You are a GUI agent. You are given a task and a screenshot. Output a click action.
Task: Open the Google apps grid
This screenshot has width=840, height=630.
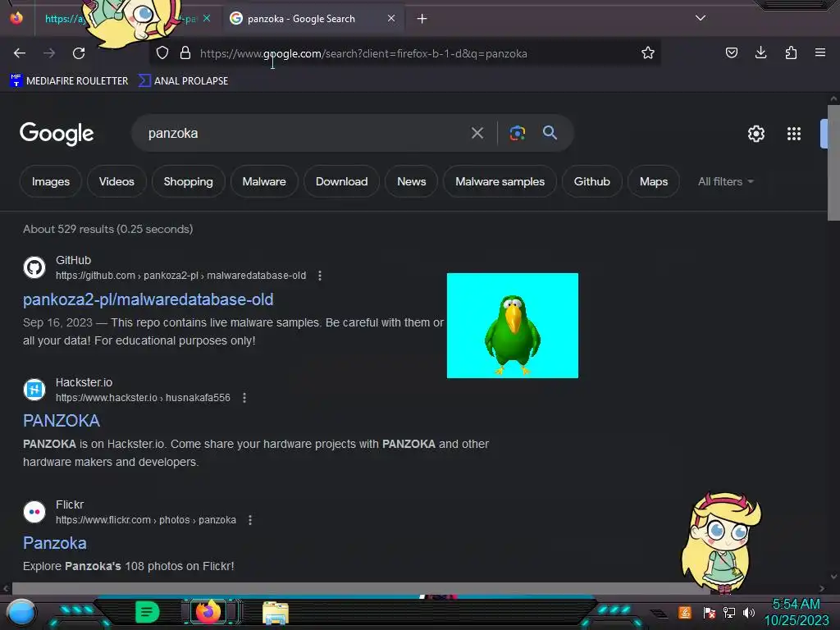(794, 134)
